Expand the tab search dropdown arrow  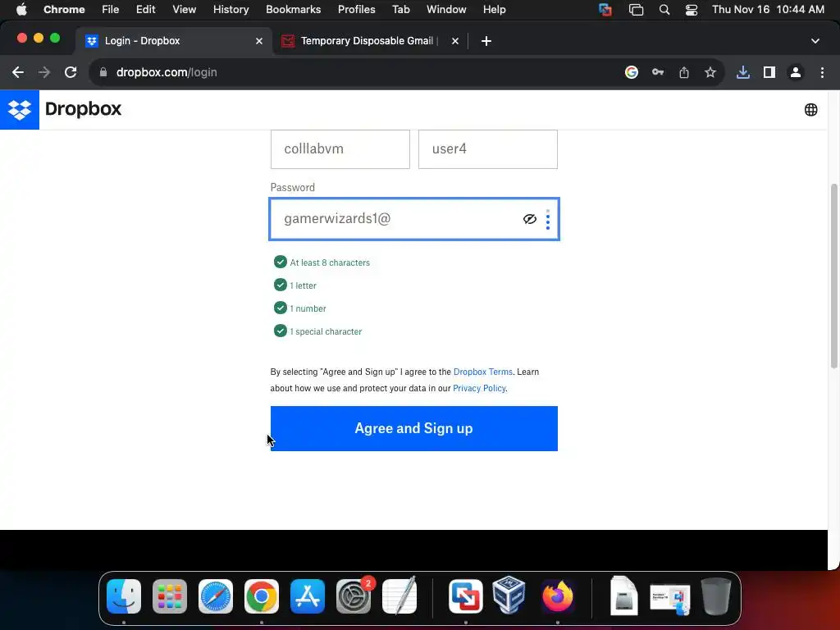click(x=815, y=41)
